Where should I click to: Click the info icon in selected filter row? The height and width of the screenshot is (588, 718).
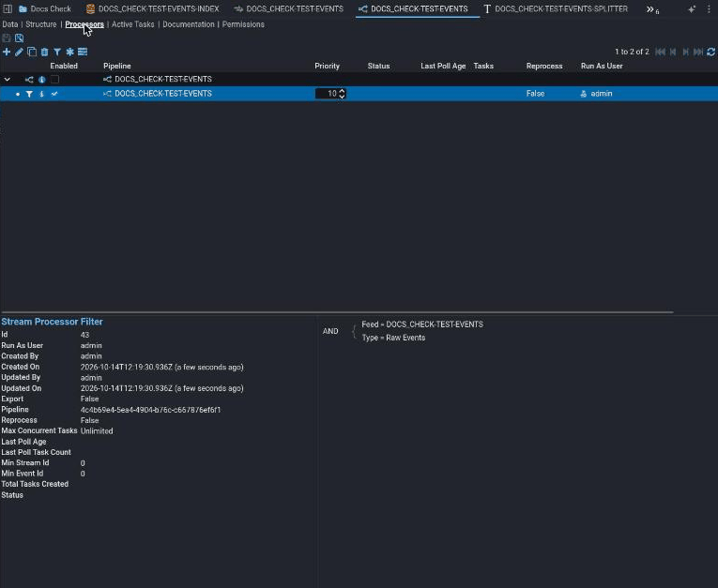(41, 94)
